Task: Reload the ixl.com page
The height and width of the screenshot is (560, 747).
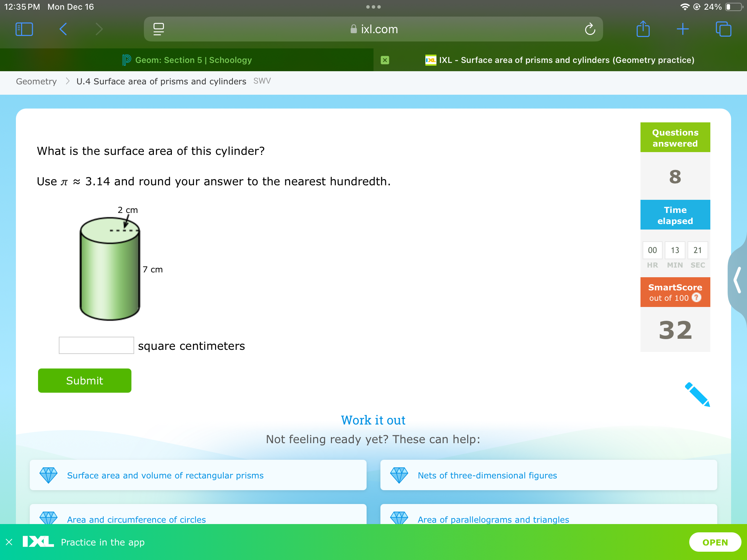Action: coord(590,29)
